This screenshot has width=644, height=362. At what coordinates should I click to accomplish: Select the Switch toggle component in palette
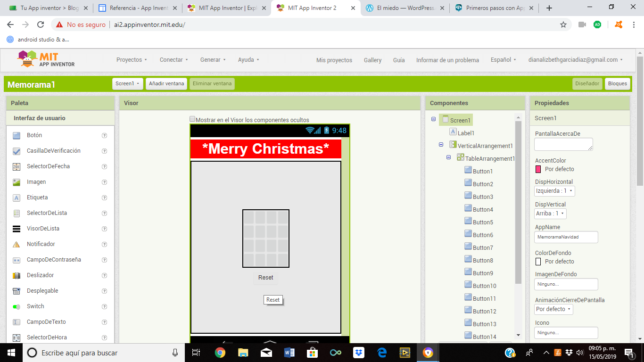pos(17,306)
